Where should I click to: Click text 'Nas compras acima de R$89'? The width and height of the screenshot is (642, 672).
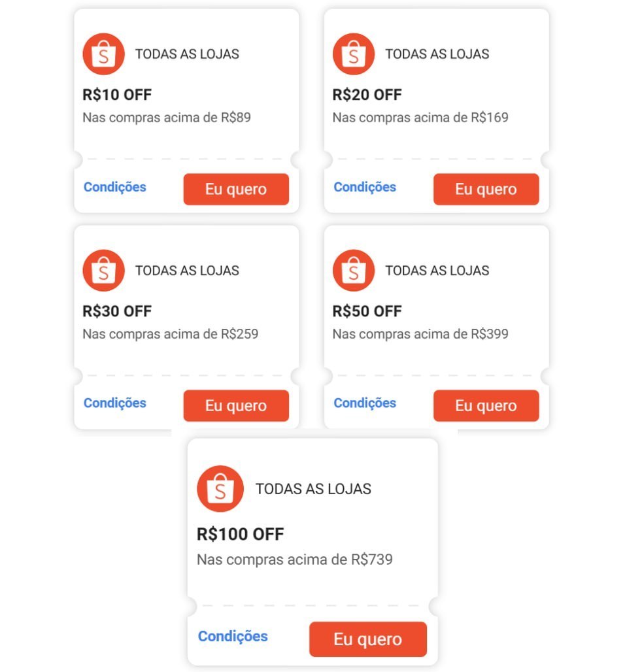(x=167, y=118)
